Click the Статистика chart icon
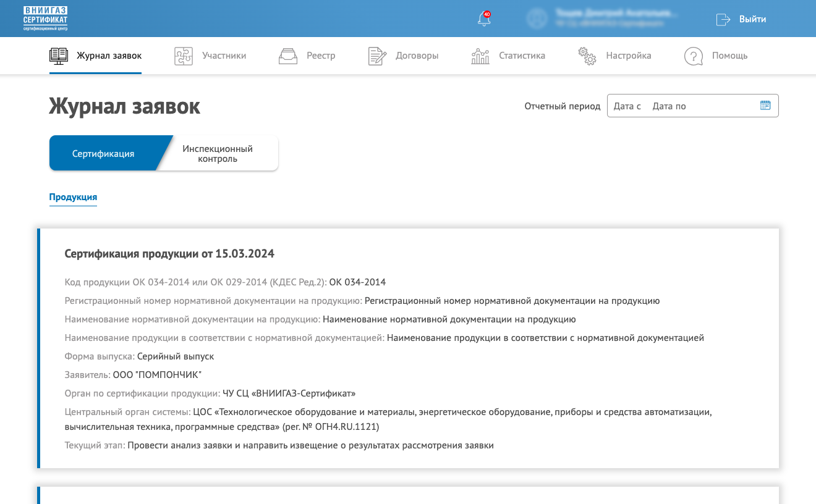The height and width of the screenshot is (504, 816). click(480, 56)
